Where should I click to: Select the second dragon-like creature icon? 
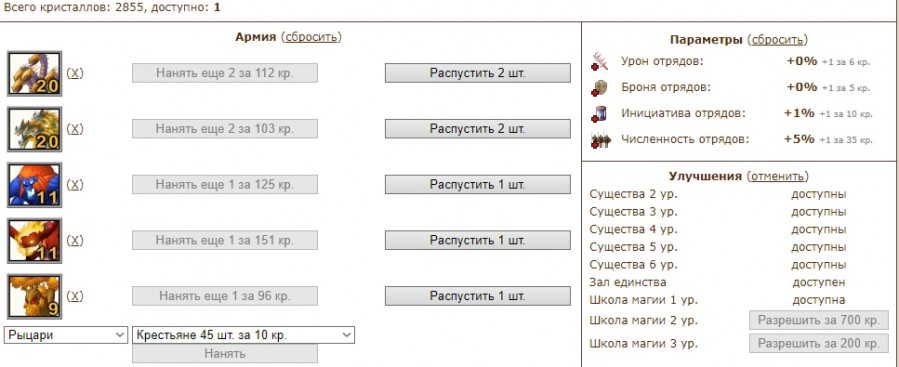tap(34, 129)
